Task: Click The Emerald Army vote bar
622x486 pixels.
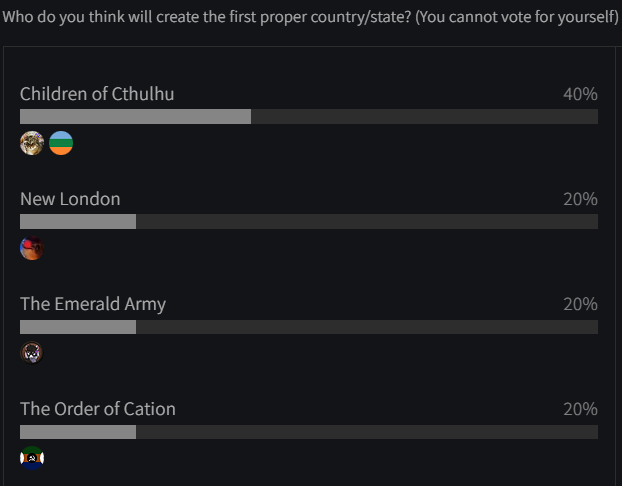Action: (x=309, y=327)
